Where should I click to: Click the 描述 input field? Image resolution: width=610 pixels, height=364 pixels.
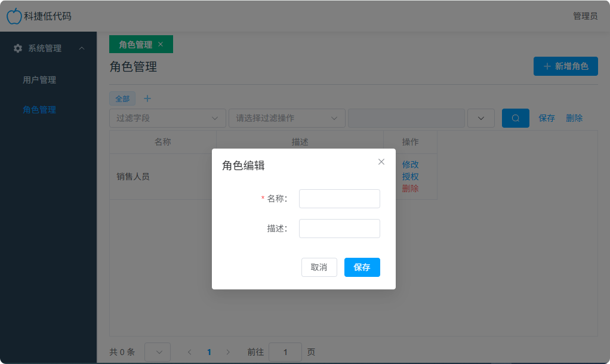(x=339, y=229)
